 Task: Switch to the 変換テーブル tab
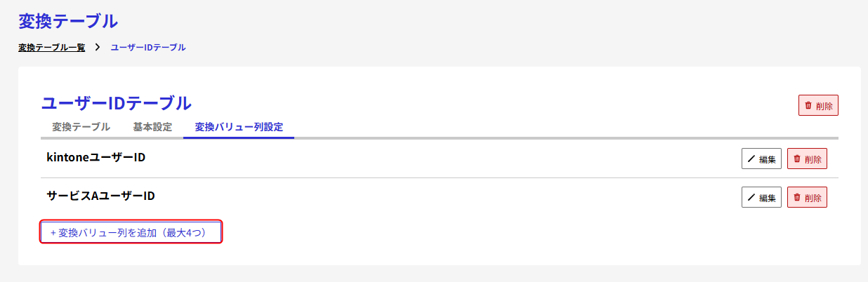(x=81, y=127)
